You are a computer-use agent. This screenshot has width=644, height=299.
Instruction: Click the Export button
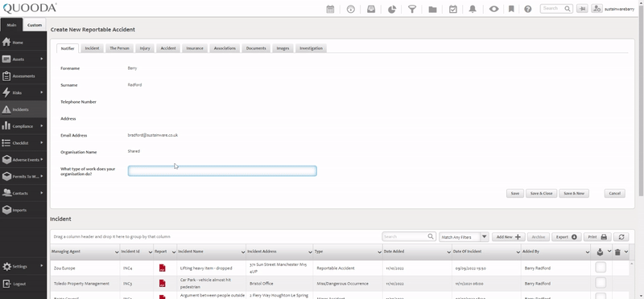coord(567,236)
